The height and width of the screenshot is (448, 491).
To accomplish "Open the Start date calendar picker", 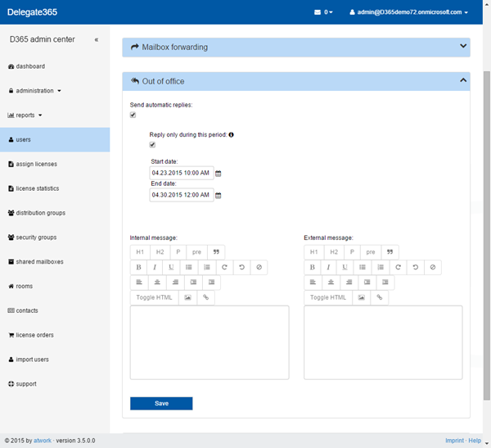I will pyautogui.click(x=218, y=174).
